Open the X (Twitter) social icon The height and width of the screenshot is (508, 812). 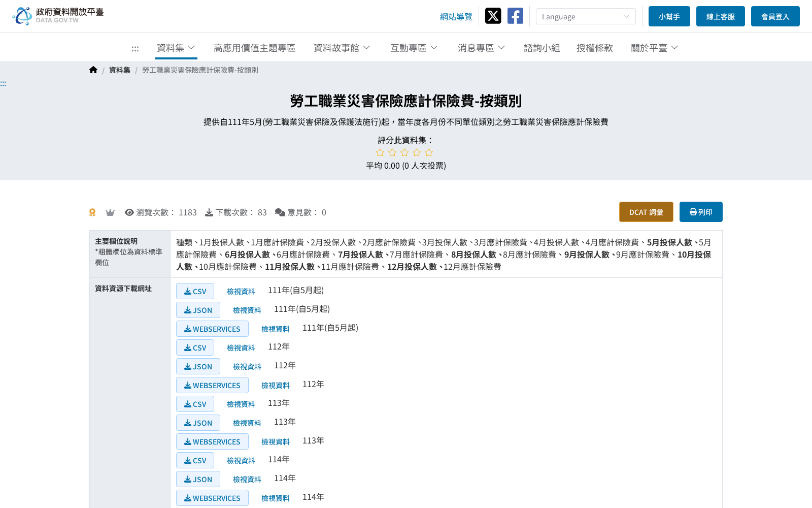pos(493,16)
